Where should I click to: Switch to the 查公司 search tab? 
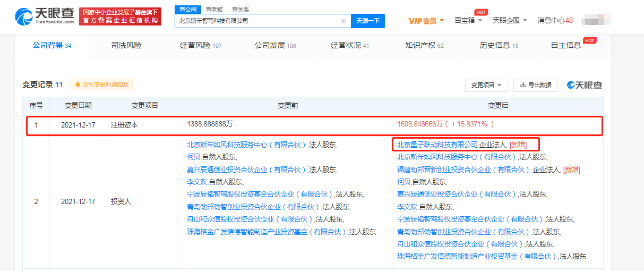[x=187, y=10]
